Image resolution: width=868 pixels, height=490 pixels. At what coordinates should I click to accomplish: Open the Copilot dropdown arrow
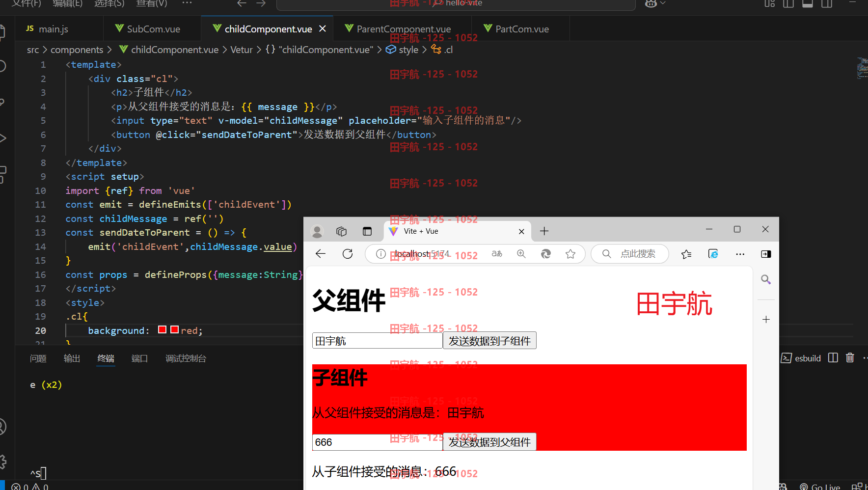[663, 3]
